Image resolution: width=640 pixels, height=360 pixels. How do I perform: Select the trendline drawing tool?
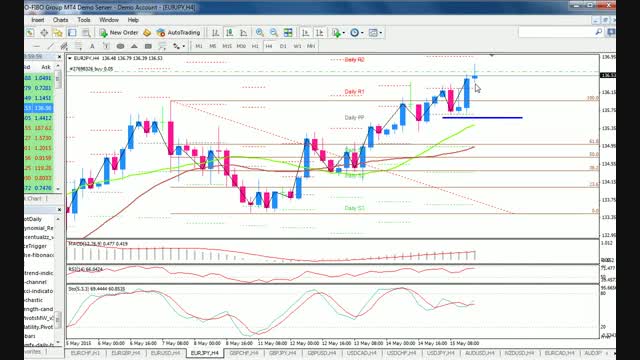(x=51, y=46)
